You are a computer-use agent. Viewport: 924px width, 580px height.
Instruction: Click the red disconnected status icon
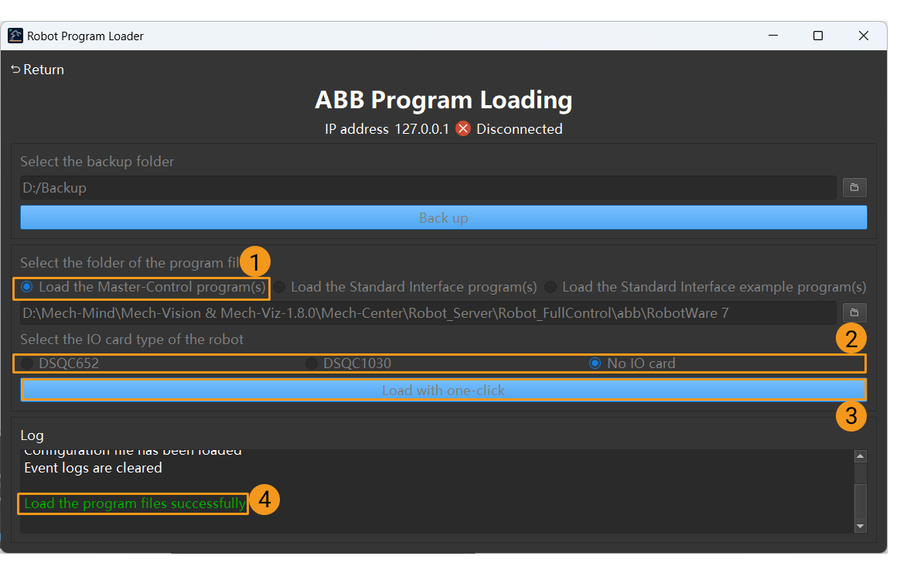[462, 129]
